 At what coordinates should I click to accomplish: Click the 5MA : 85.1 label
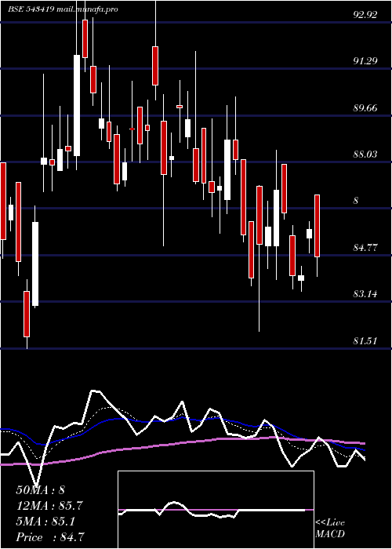[45, 522]
